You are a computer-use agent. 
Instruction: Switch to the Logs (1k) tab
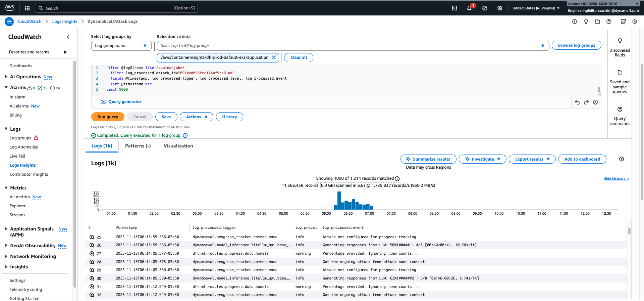(102, 146)
